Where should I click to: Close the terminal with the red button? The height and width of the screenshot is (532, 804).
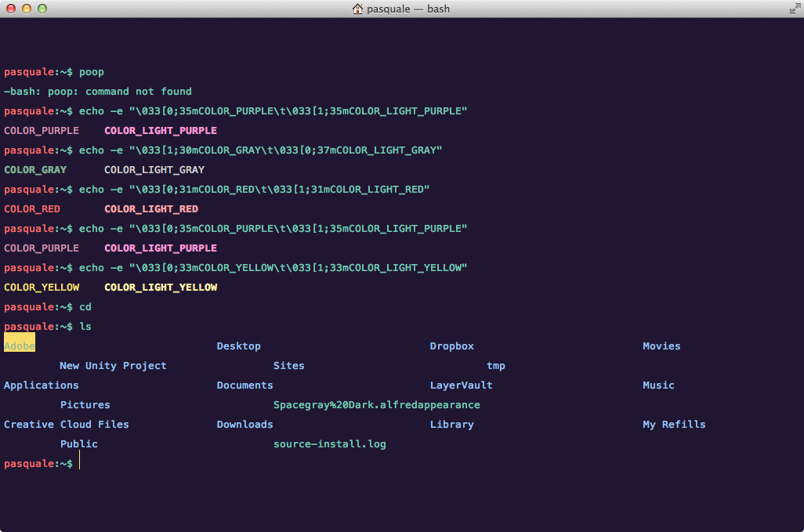point(11,9)
